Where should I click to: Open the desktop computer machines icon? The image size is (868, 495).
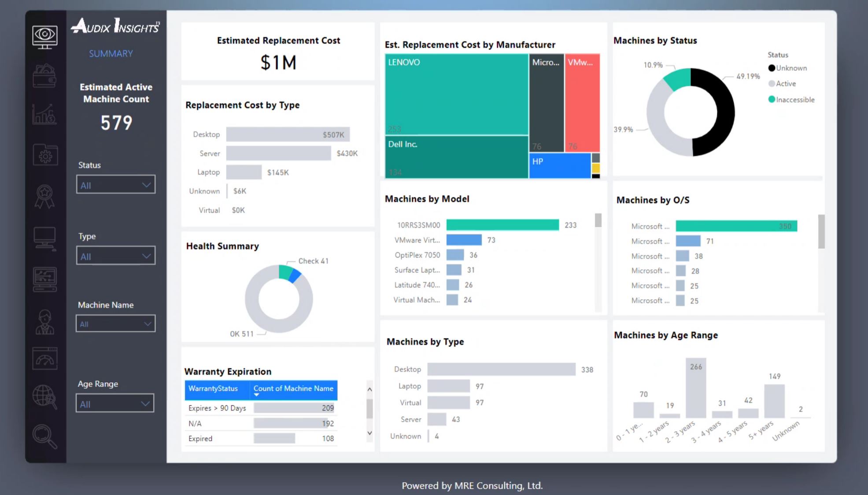tap(45, 239)
